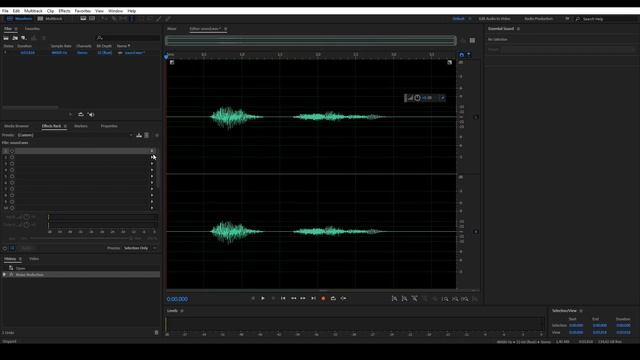The width and height of the screenshot is (640, 360).
Task: Click the Search Help field
Action: 606,19
